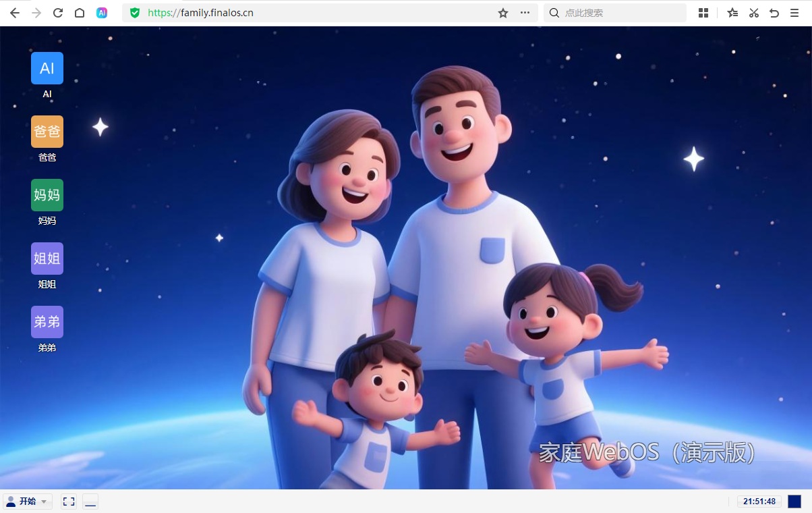The height and width of the screenshot is (513, 812).
Task: Click the scissors screenshot tool
Action: (754, 13)
